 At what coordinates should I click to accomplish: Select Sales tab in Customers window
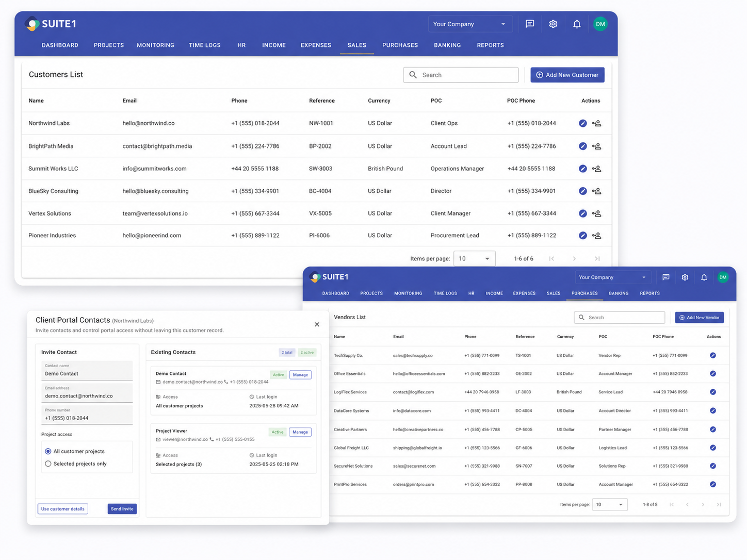[357, 45]
